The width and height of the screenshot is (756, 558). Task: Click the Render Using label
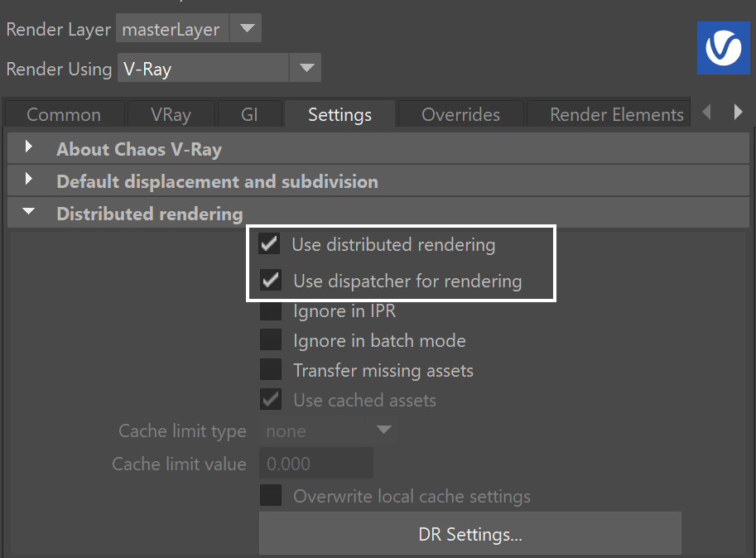(x=59, y=69)
